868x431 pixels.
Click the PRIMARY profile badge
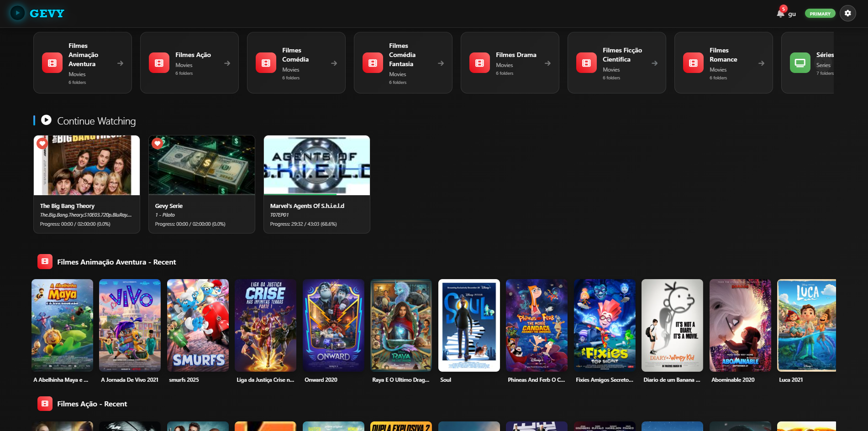(820, 14)
